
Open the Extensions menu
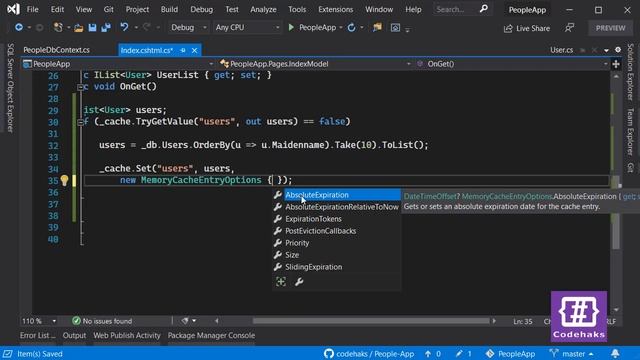[336, 9]
